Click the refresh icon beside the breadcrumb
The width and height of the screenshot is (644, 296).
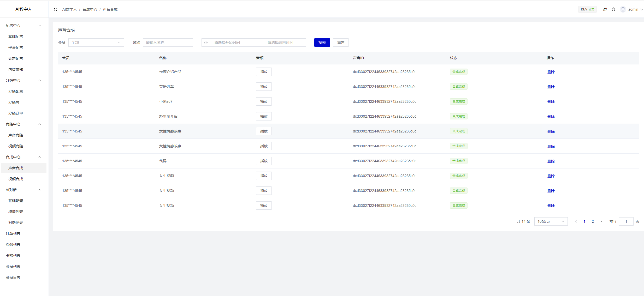[56, 9]
